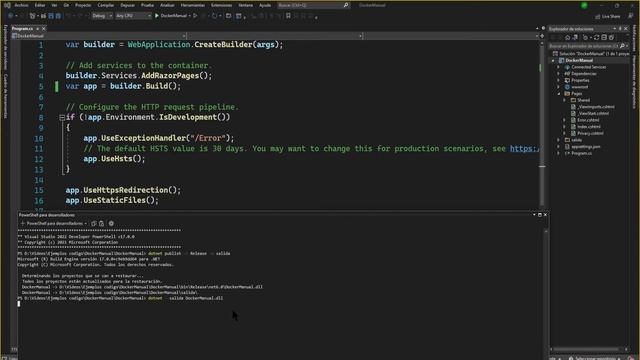The width and height of the screenshot is (640, 360).
Task: Expand the Properties node
Action: pos(559,80)
